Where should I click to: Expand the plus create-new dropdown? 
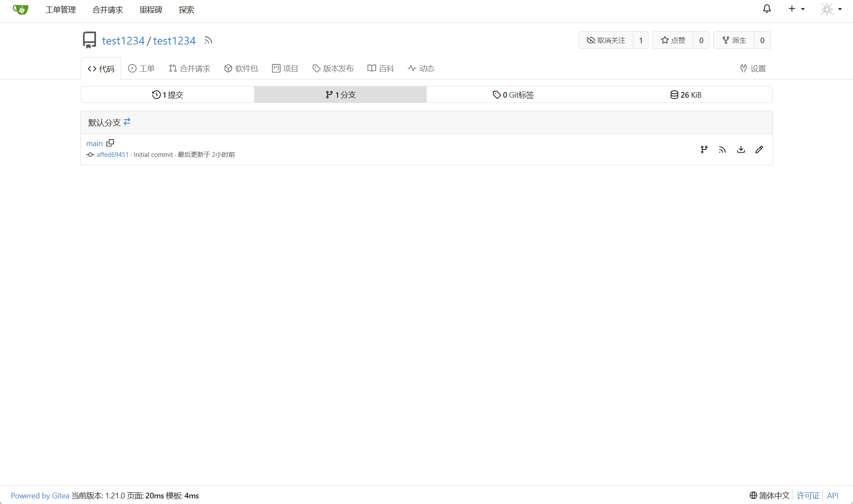796,9
